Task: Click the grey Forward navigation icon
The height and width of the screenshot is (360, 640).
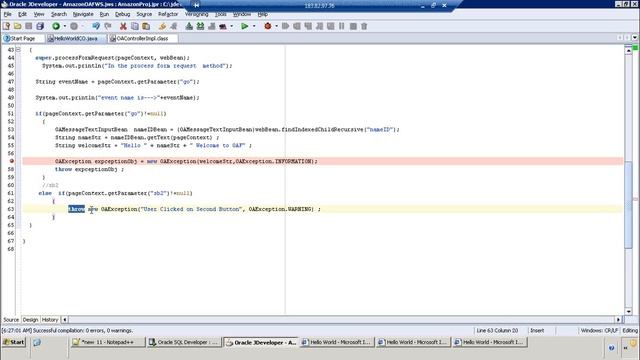Action: point(74,26)
